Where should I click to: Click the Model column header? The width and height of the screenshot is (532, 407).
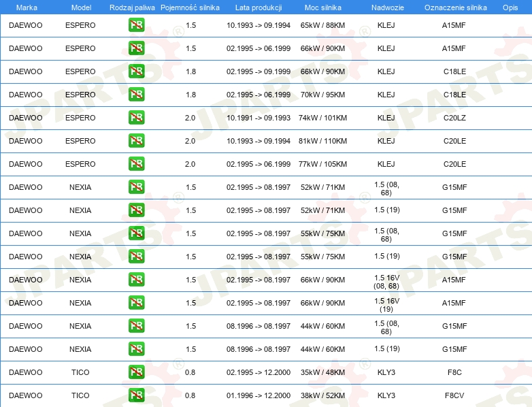coord(81,7)
